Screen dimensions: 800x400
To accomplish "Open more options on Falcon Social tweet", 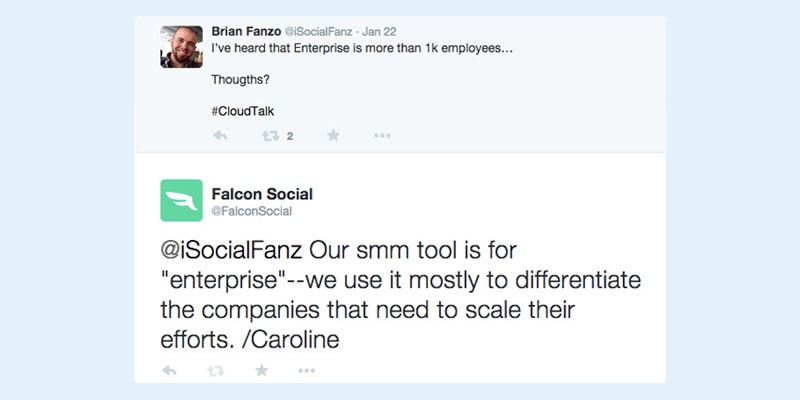I will [307, 370].
